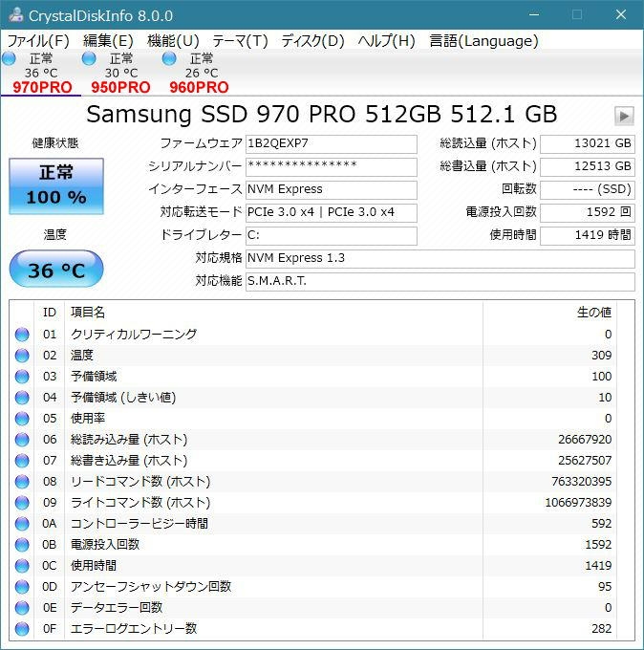This screenshot has width=644, height=650.
Task: Open the 編集(E) menu
Action: click(108, 40)
